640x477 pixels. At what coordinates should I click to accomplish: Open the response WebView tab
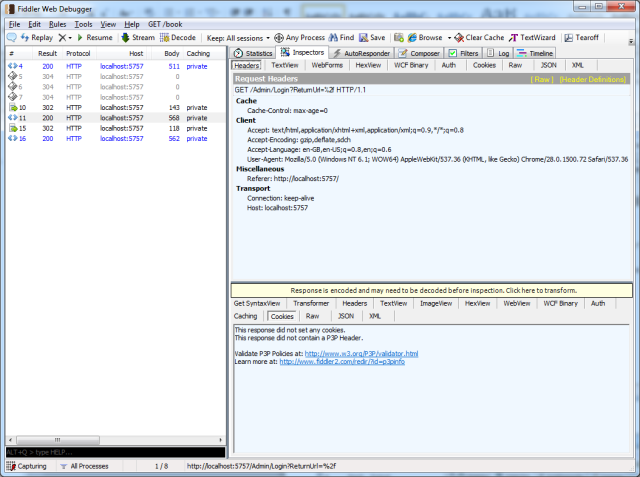[x=516, y=303]
